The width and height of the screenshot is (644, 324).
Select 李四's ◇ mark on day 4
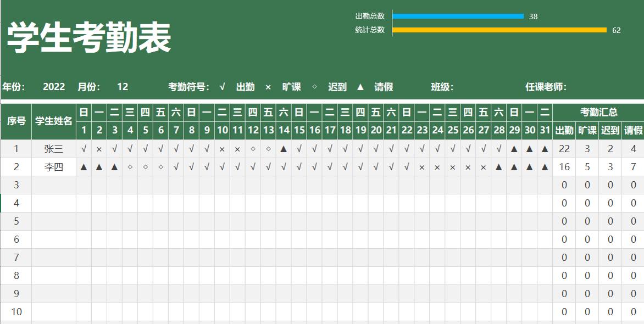130,167
